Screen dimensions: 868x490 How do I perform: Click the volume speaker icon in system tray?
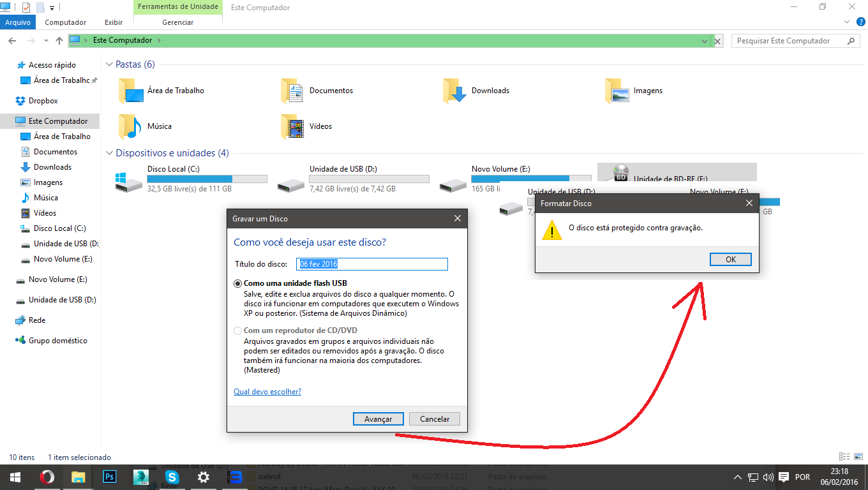(x=768, y=477)
